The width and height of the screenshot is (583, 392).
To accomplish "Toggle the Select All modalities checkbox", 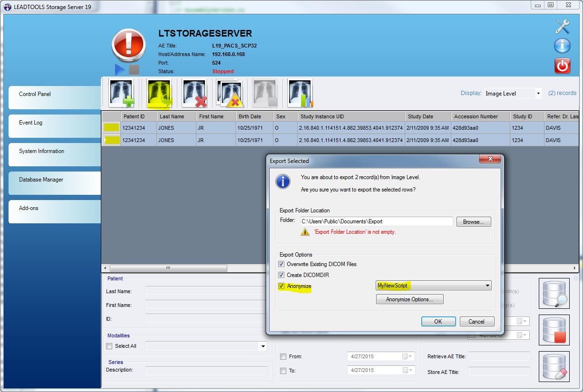I will tap(109, 346).
